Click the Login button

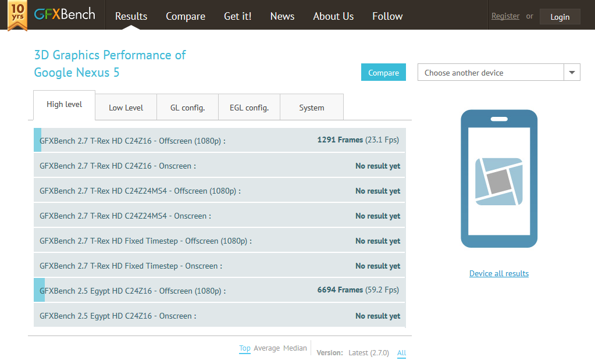pyautogui.click(x=560, y=17)
